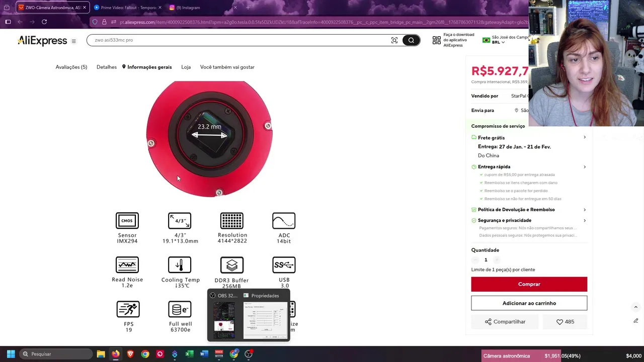Go to Detalhes section

tap(107, 67)
